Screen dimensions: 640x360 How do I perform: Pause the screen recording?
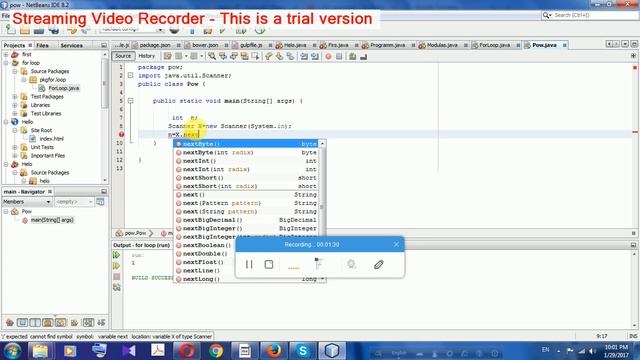(x=249, y=264)
